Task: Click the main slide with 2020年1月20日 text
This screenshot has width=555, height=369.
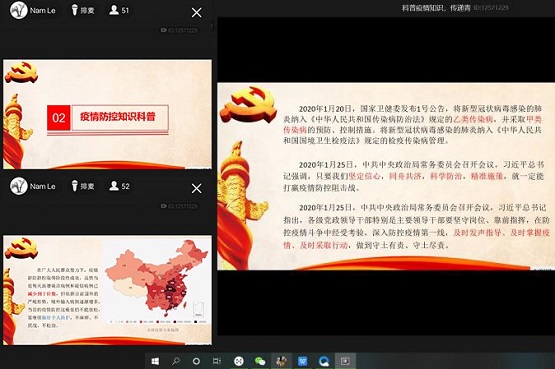Action: click(386, 176)
